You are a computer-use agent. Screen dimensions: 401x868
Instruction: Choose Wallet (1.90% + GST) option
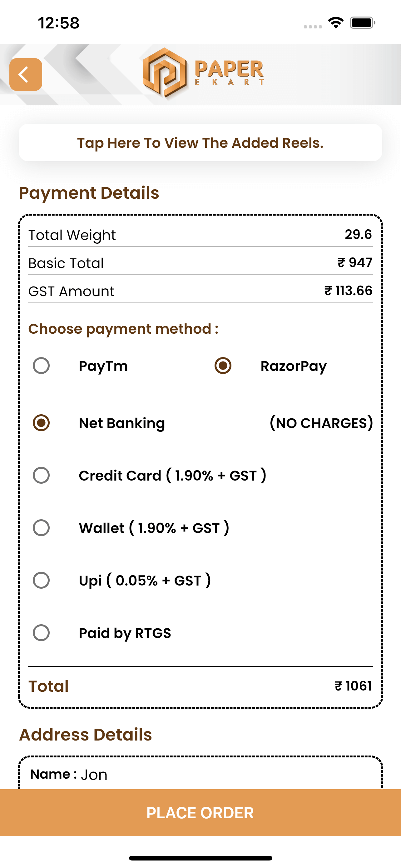click(x=41, y=528)
